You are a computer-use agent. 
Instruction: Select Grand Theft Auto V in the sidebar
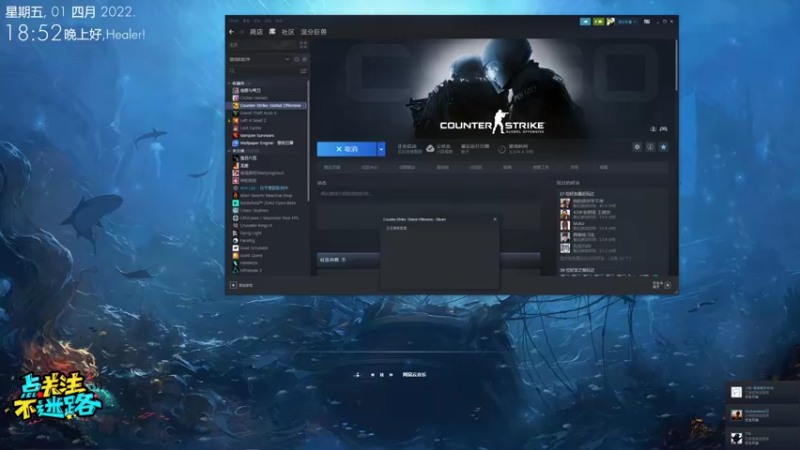pos(258,113)
